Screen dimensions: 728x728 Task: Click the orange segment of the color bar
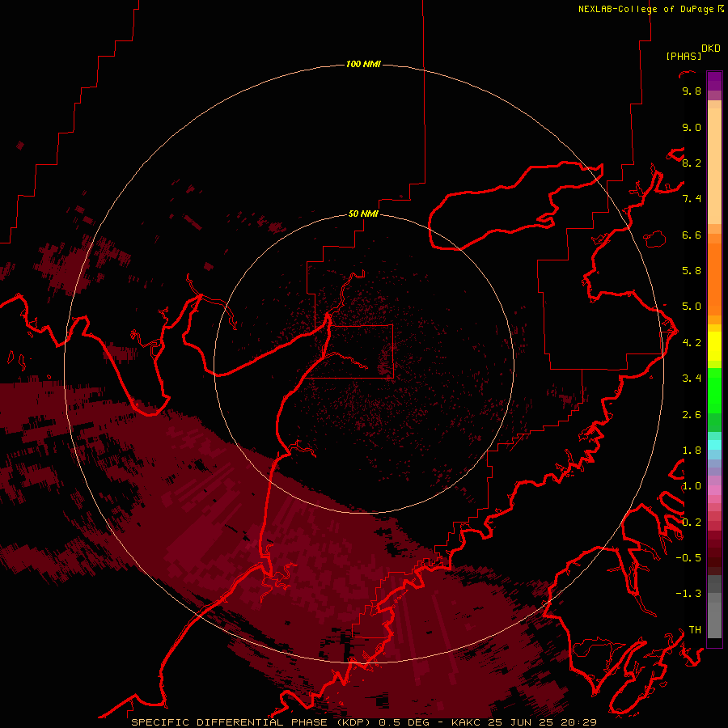pyautogui.click(x=714, y=278)
